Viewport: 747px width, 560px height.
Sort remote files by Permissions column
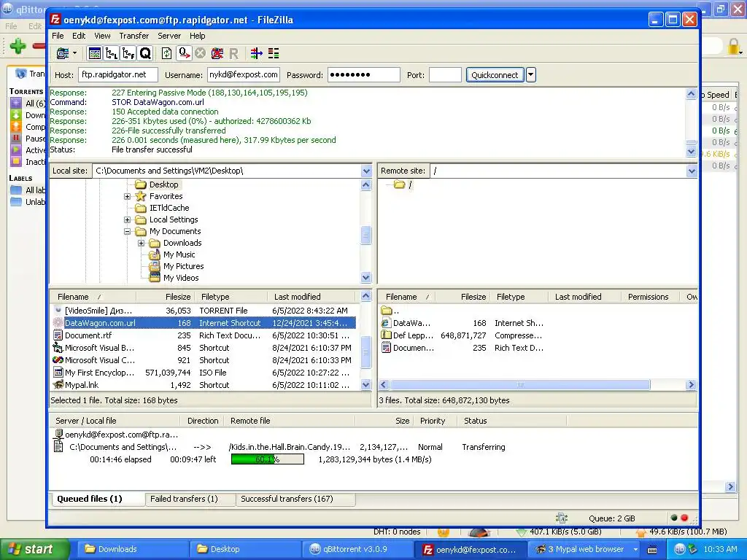tap(648, 297)
